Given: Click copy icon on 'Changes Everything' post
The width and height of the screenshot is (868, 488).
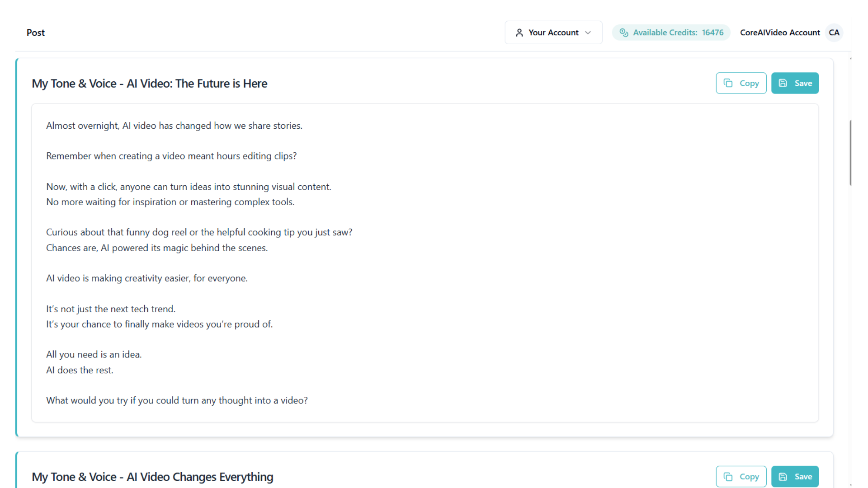Looking at the screenshot, I should [728, 477].
